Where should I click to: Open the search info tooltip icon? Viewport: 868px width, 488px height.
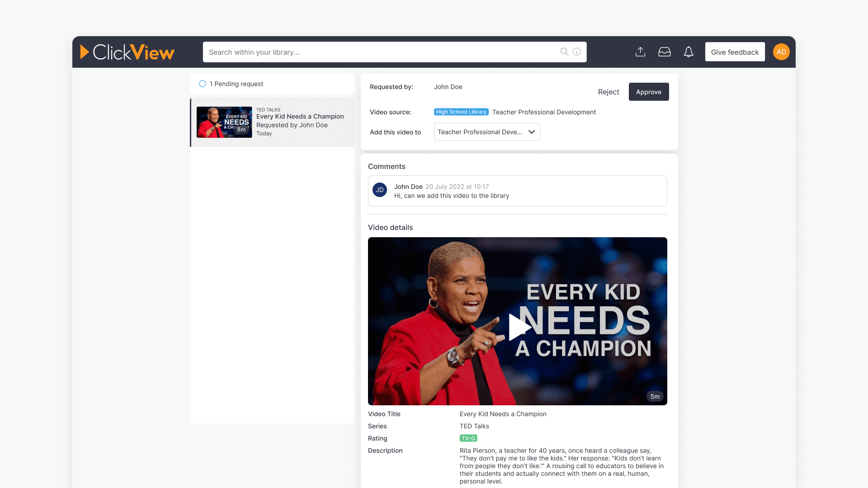(x=576, y=52)
